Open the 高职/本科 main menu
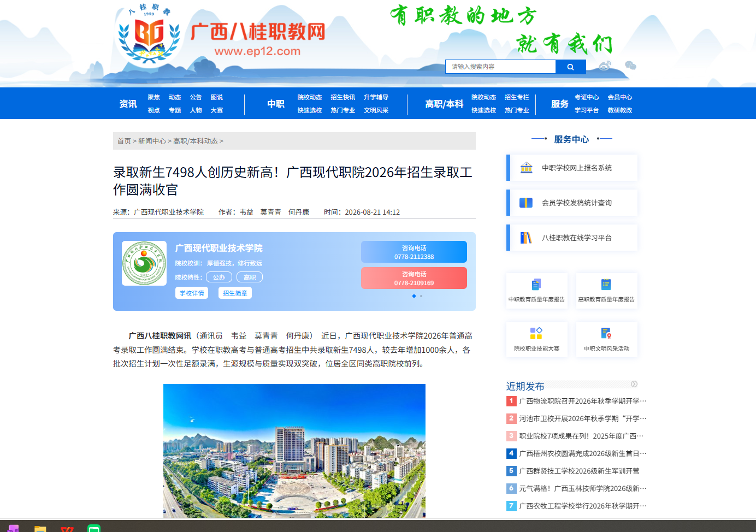 [444, 104]
